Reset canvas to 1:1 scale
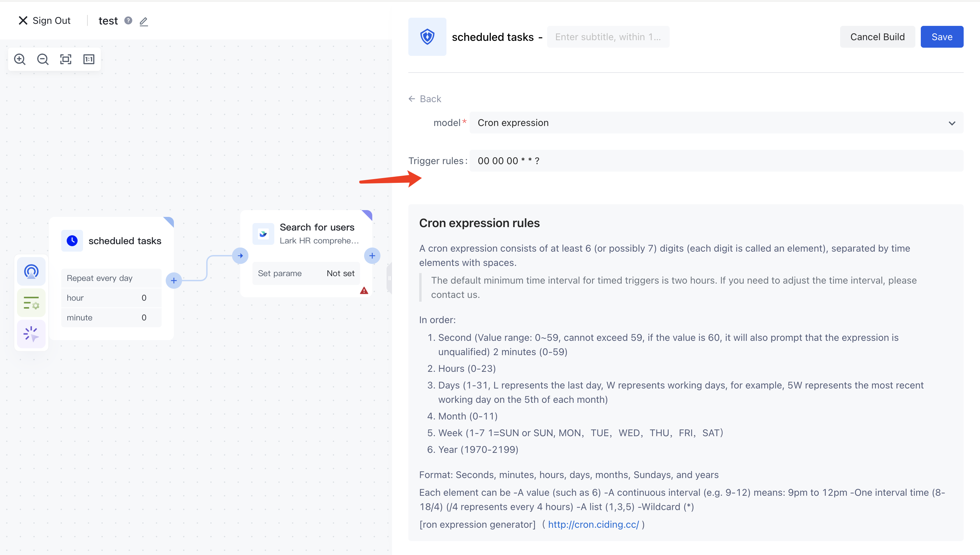 coord(89,59)
